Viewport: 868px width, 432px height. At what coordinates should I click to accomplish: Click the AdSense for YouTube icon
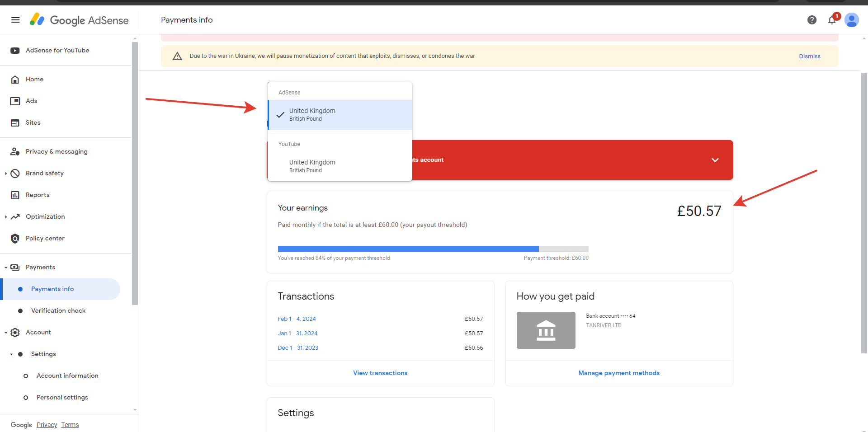pyautogui.click(x=15, y=51)
